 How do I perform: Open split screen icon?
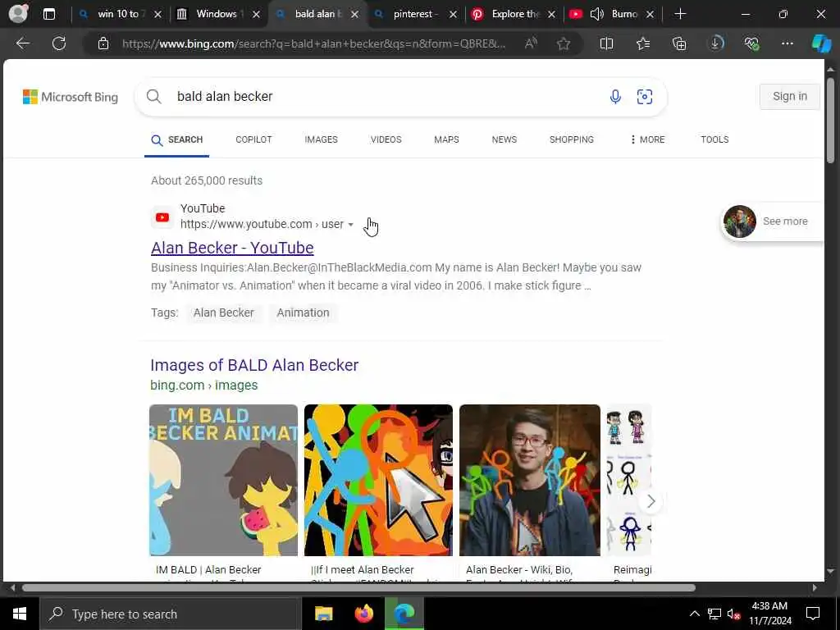[606, 43]
